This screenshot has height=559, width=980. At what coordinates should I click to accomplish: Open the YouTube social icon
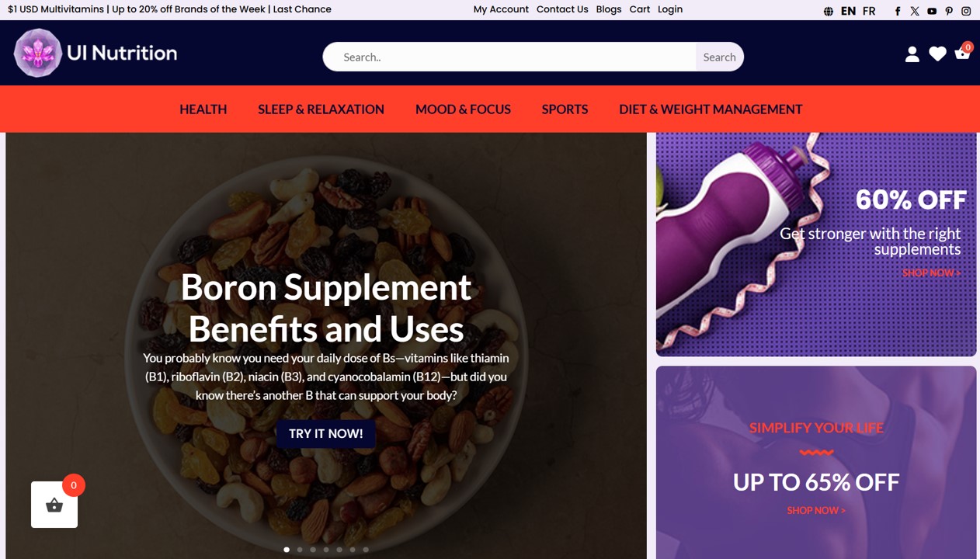coord(932,11)
